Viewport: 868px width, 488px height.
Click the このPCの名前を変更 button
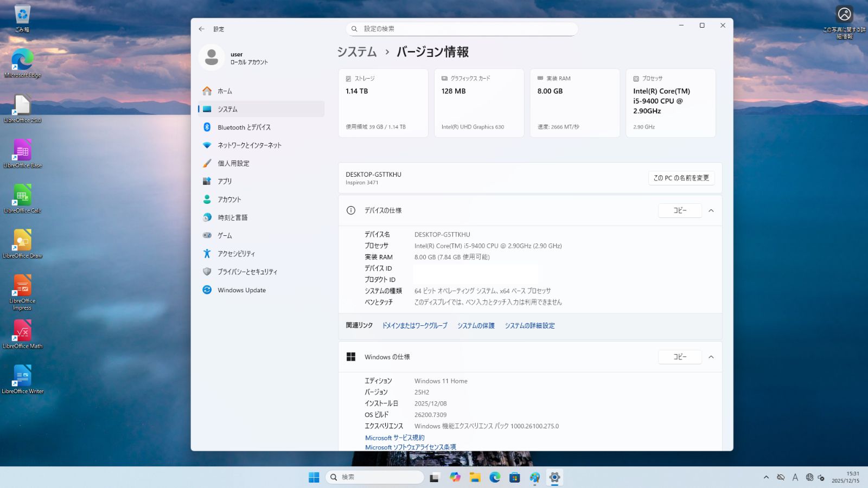click(681, 178)
